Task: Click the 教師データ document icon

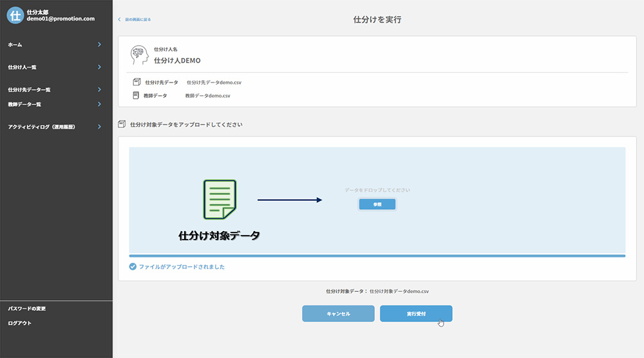Action: tap(136, 95)
